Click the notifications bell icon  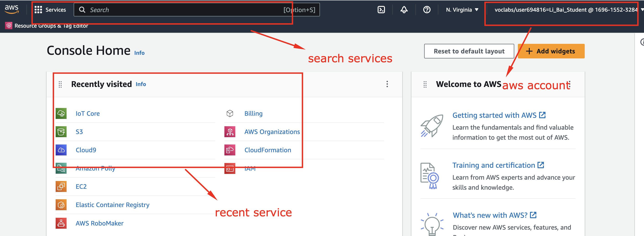pos(404,10)
